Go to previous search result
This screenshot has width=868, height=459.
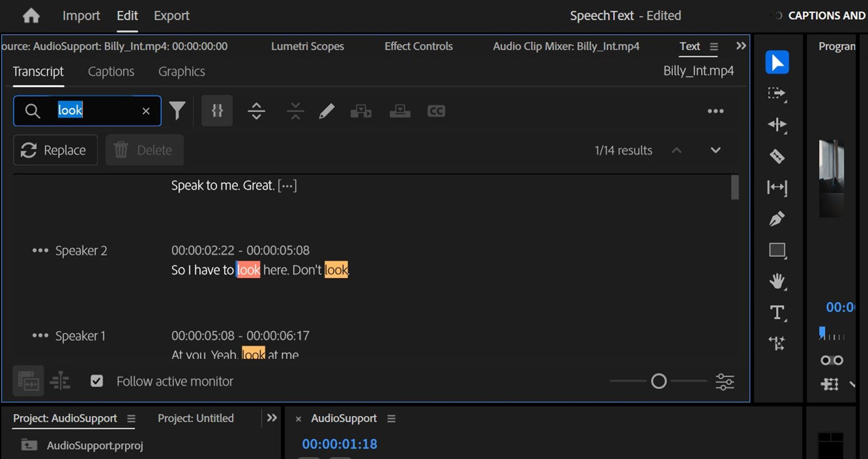tap(676, 150)
